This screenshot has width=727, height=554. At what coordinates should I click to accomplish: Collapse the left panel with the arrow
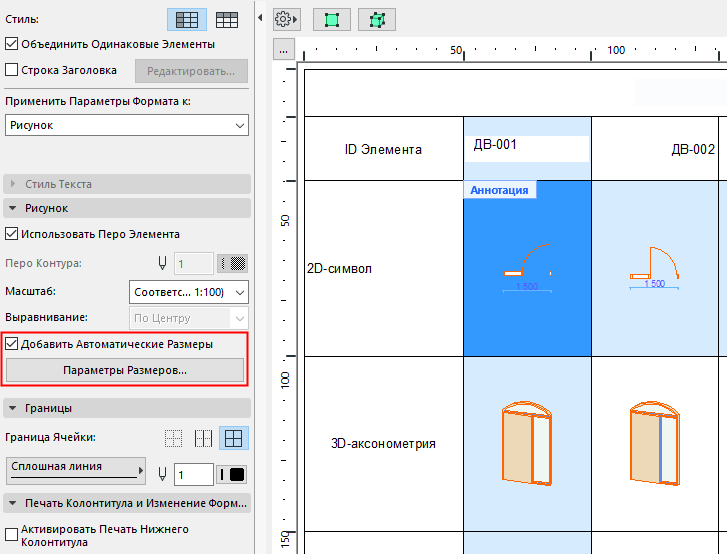click(x=260, y=18)
